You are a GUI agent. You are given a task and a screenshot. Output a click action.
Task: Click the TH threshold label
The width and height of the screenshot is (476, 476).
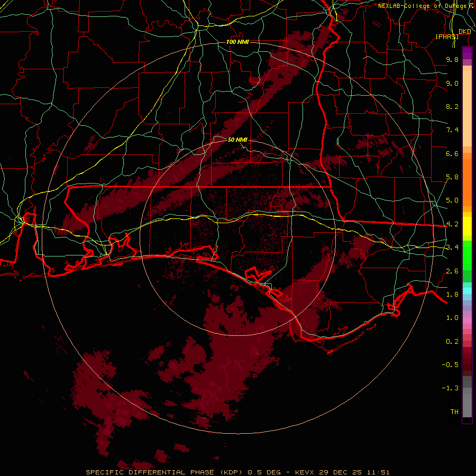(x=454, y=412)
